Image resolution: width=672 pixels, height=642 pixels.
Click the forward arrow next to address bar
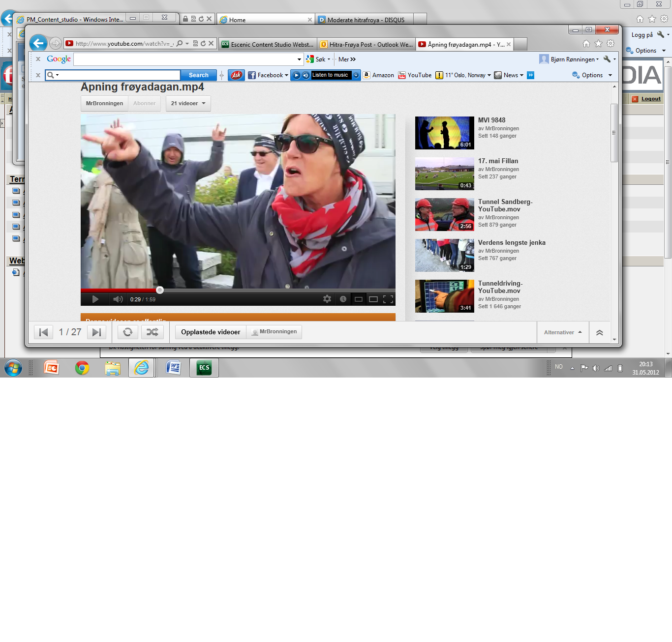click(x=56, y=43)
